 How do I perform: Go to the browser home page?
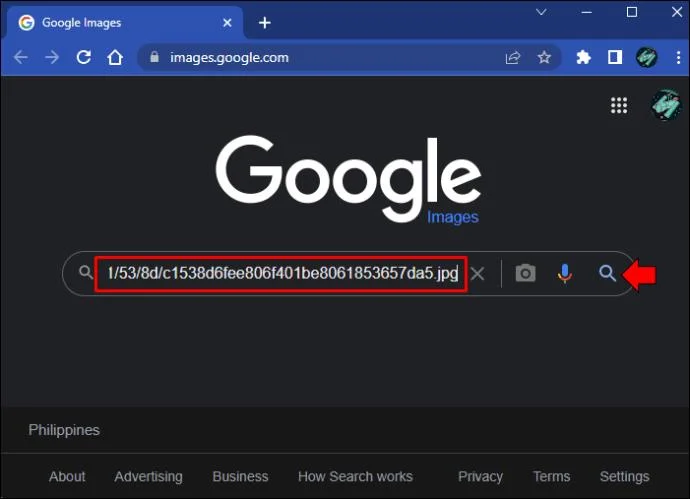click(x=115, y=57)
